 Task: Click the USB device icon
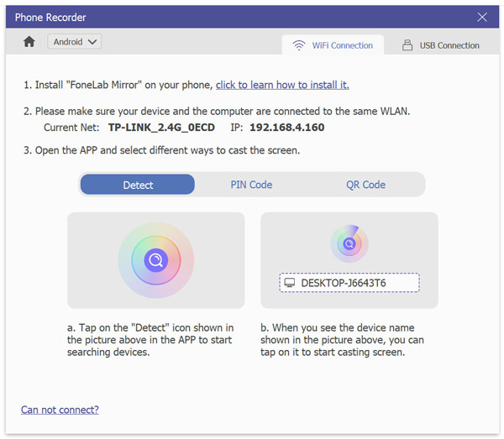coord(407,45)
